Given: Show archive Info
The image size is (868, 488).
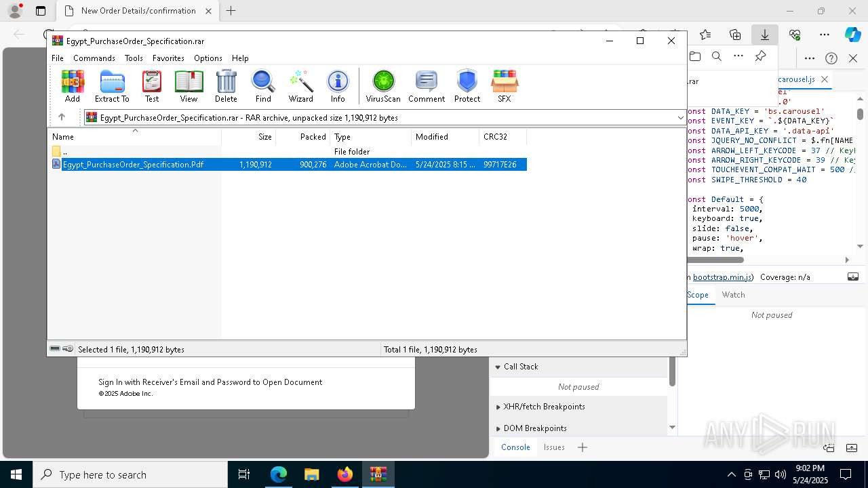Looking at the screenshot, I should (338, 86).
